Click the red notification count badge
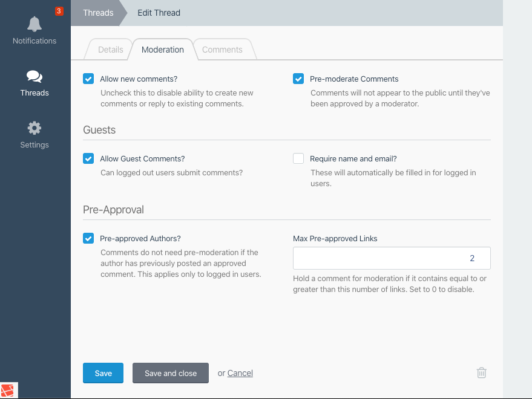Viewport: 532px width, 399px height. (x=59, y=11)
